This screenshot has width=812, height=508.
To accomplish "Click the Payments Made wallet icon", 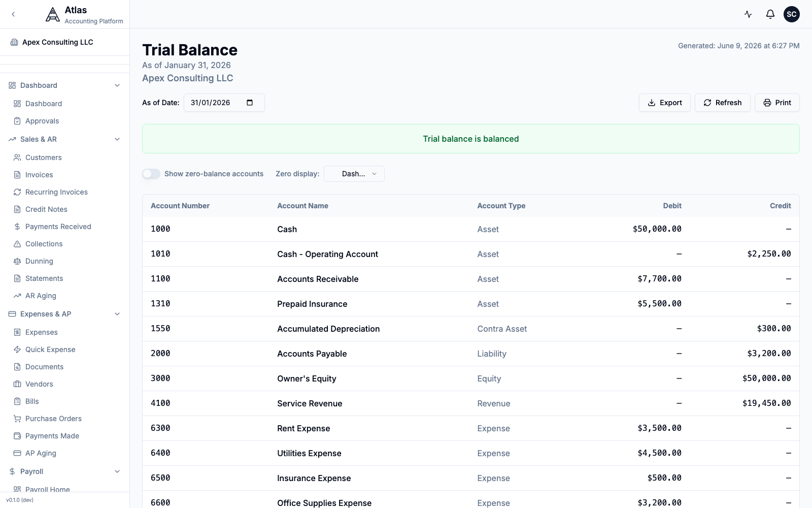I will [17, 436].
